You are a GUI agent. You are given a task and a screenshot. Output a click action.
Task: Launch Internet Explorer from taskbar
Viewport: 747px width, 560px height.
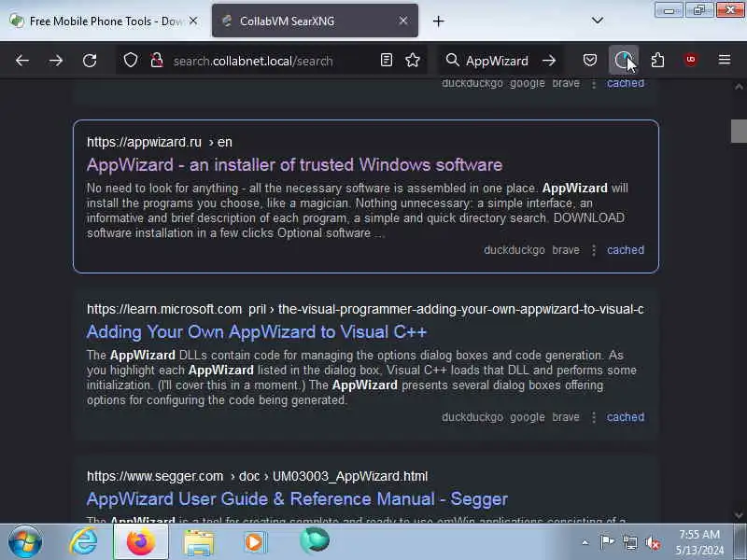coord(83,542)
